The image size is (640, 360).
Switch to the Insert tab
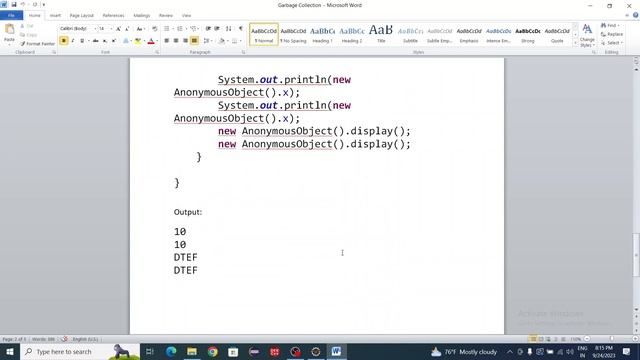click(55, 15)
